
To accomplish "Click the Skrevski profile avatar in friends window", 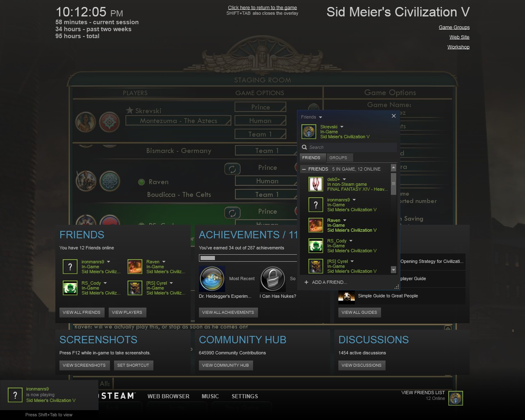I will tap(308, 132).
